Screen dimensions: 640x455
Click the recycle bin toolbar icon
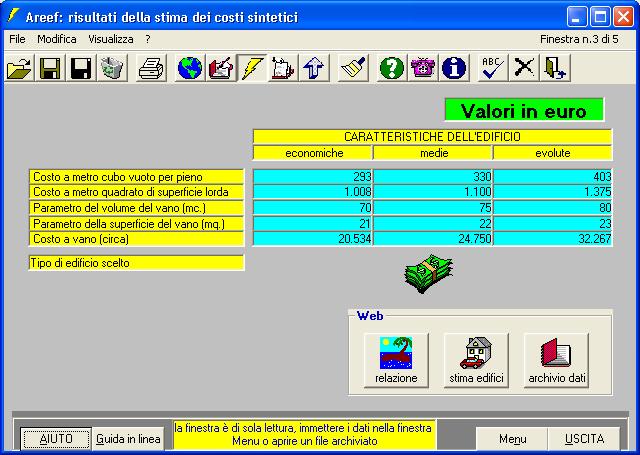tap(110, 67)
